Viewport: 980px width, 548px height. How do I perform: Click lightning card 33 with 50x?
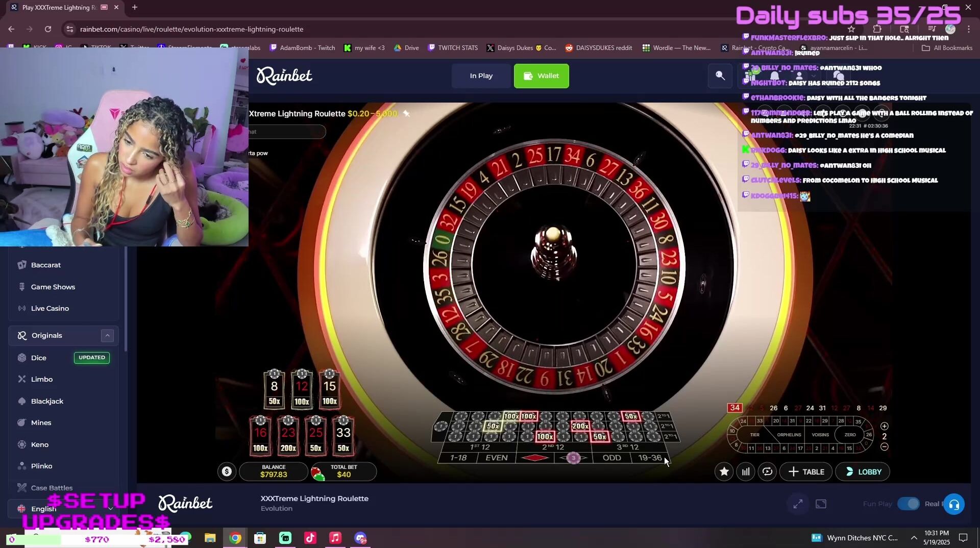[x=344, y=436]
